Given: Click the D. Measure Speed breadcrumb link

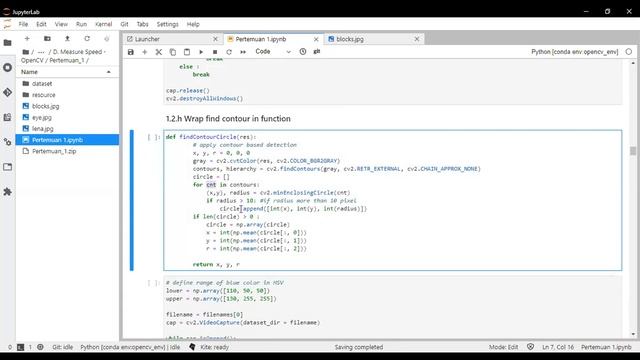Looking at the screenshot, I should pyautogui.click(x=77, y=52).
